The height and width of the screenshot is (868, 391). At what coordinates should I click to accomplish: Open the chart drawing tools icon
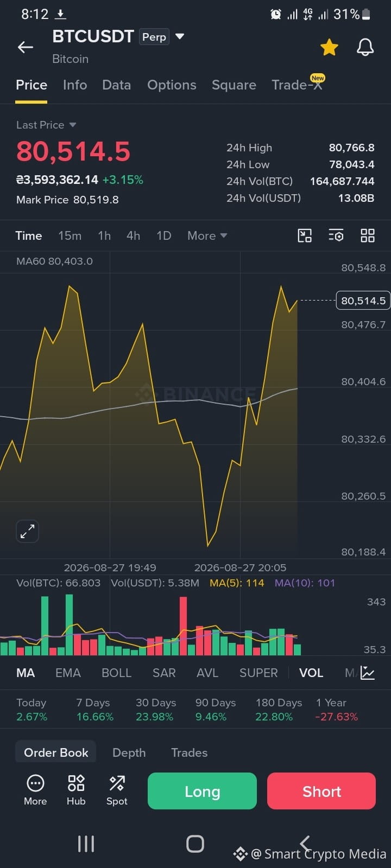pos(305,235)
